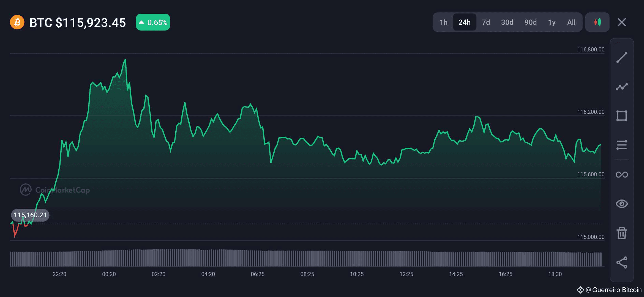Viewport: 644px width, 297px height.
Task: Click the BTC $115,923.45 price heading
Action: pos(78,23)
